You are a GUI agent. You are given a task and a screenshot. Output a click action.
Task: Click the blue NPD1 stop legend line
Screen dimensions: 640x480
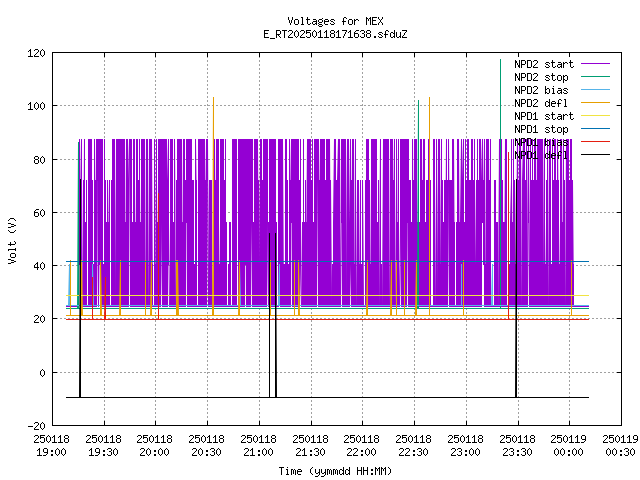click(x=595, y=129)
